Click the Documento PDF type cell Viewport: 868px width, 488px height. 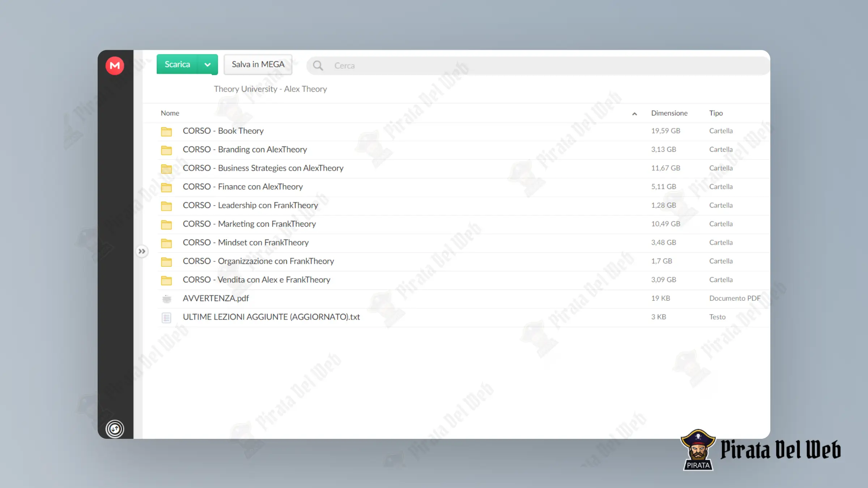click(735, 298)
